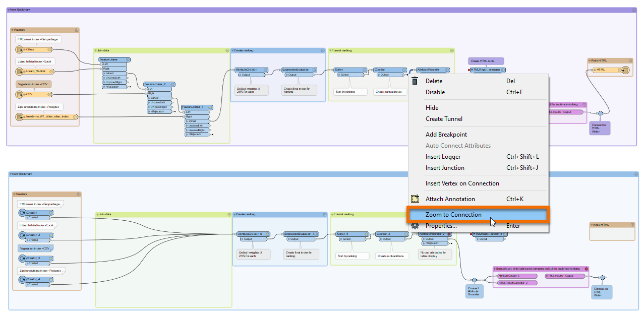Select Disable in the context menu
Screen dimensions: 644x316
pyautogui.click(x=435, y=92)
